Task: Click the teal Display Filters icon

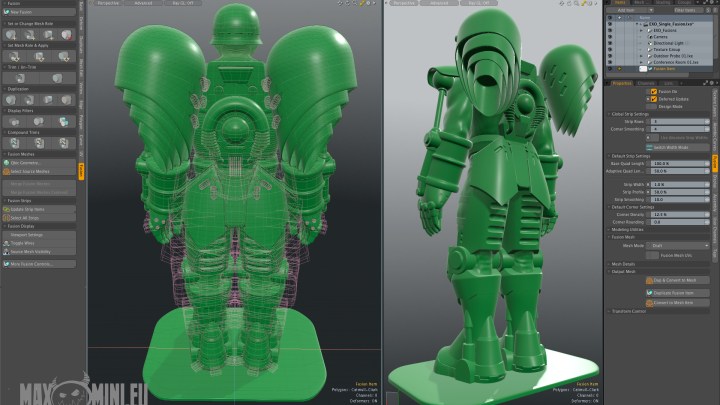Action: [63, 122]
